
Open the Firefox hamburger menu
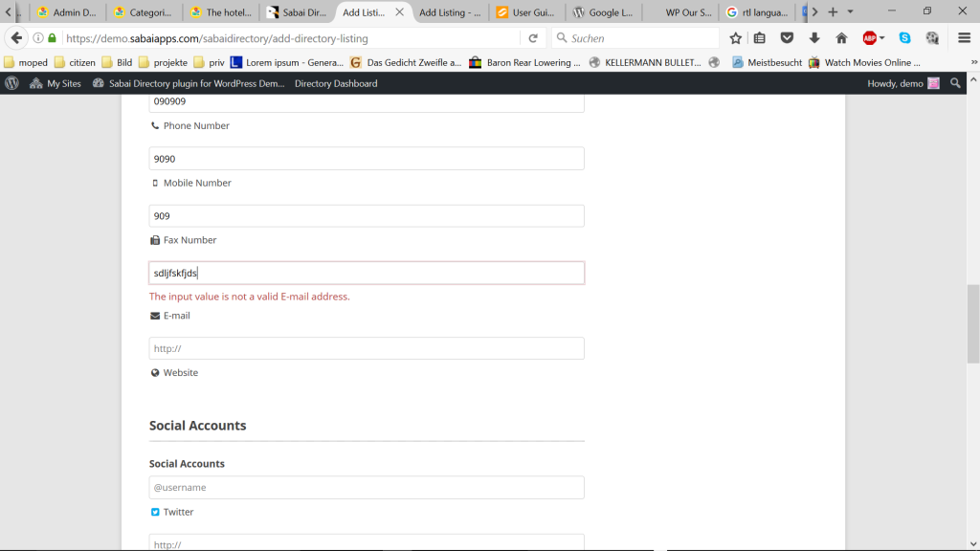coord(965,38)
